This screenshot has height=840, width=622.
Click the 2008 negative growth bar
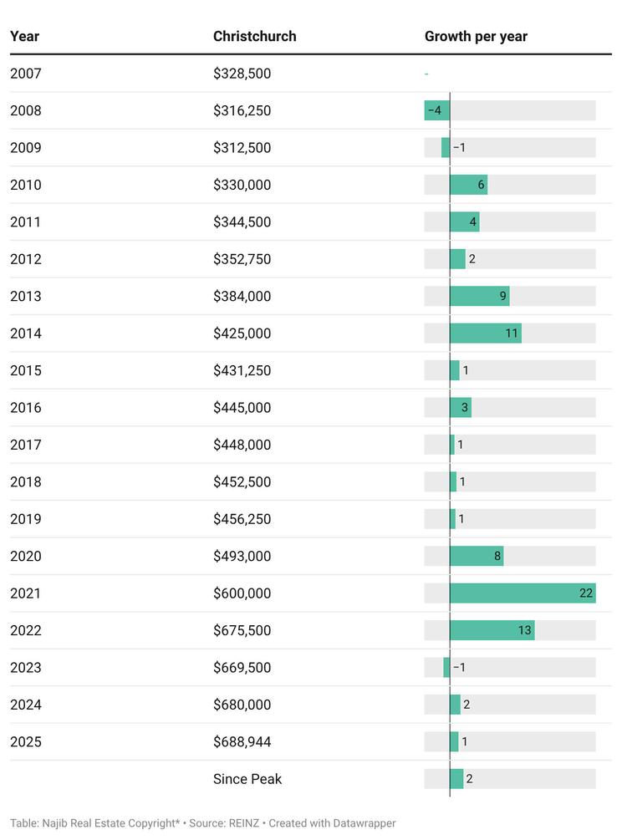pos(436,110)
